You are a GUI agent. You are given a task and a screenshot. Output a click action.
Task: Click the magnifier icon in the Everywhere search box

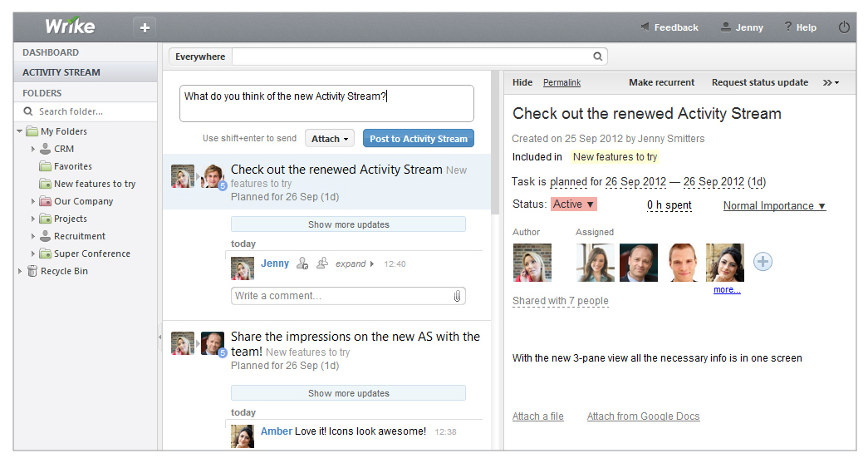(x=597, y=57)
